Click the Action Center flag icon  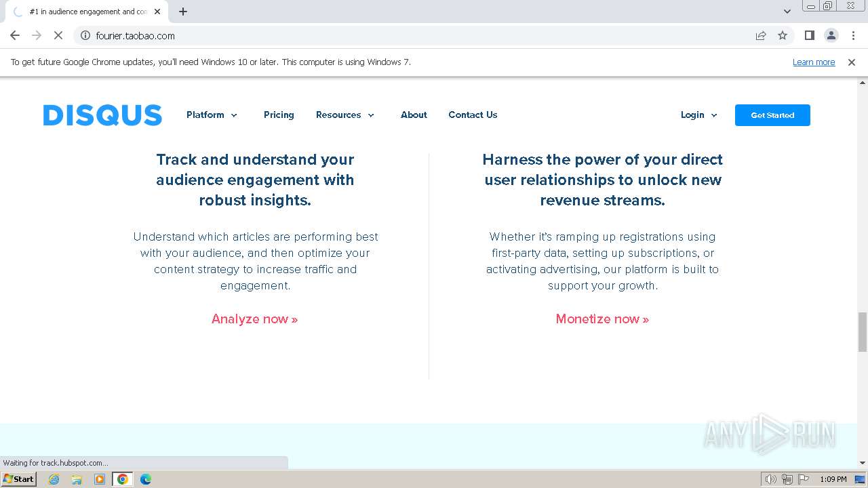click(804, 479)
